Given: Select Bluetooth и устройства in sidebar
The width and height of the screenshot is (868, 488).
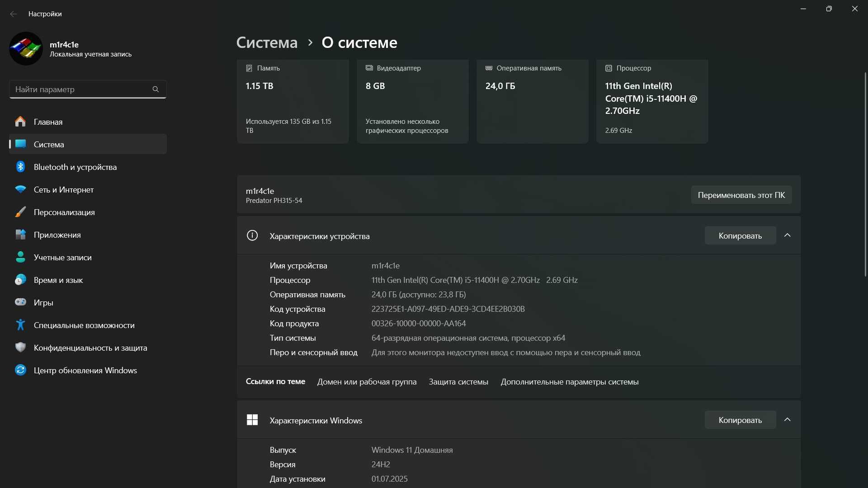Looking at the screenshot, I should [x=88, y=167].
